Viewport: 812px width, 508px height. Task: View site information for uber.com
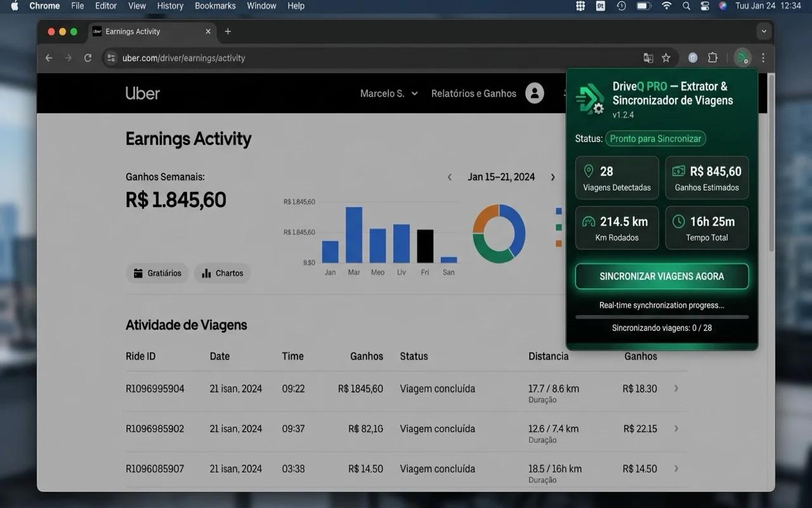(111, 58)
